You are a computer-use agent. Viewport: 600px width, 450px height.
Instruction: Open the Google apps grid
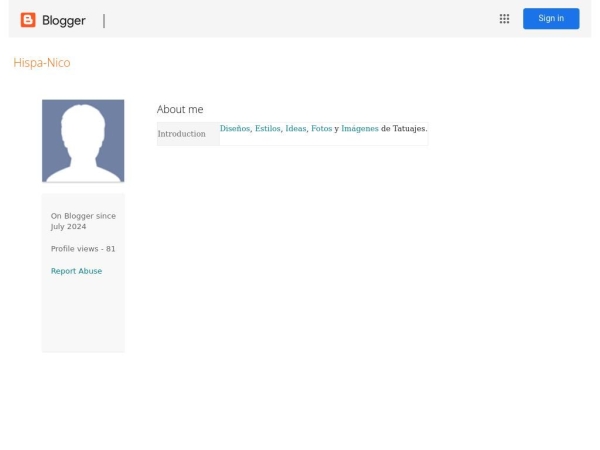[504, 19]
